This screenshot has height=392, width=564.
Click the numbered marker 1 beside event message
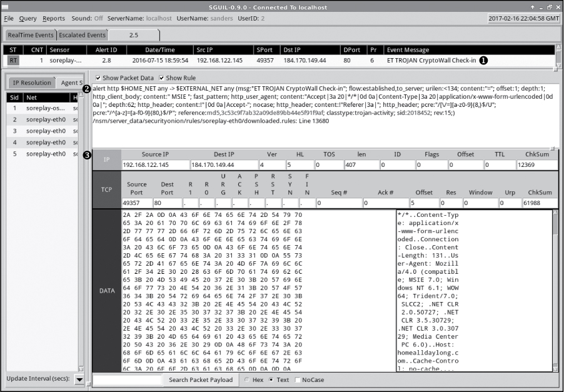pos(483,61)
